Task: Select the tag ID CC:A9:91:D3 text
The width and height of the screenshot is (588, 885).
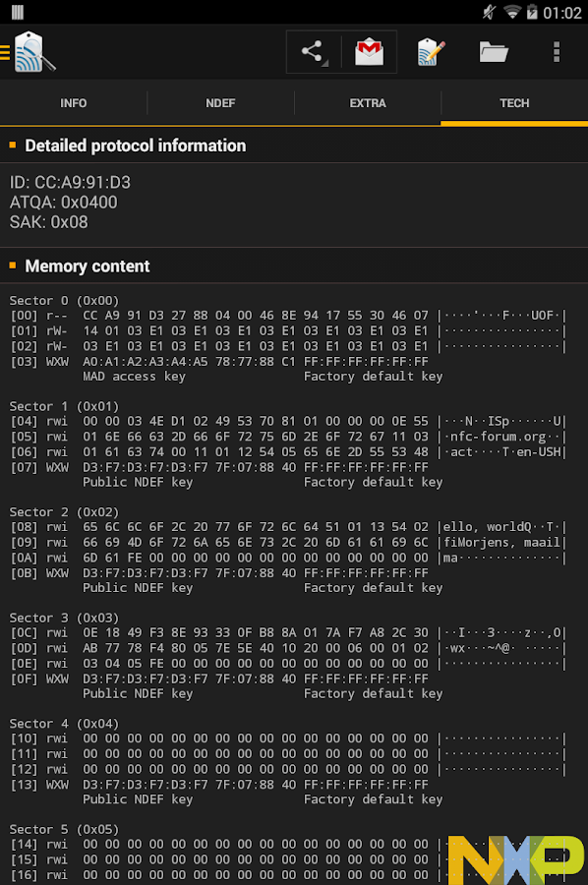Action: [x=69, y=183]
